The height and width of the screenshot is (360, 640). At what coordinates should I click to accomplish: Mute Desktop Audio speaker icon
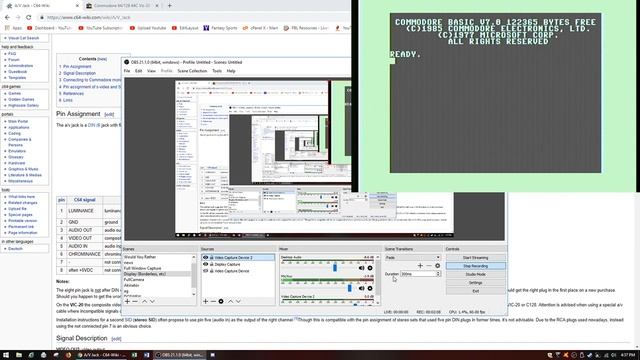[x=361, y=268]
